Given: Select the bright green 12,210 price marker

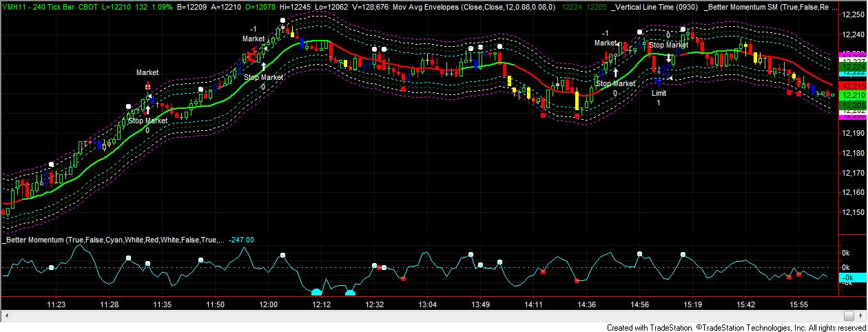Looking at the screenshot, I should (x=851, y=94).
